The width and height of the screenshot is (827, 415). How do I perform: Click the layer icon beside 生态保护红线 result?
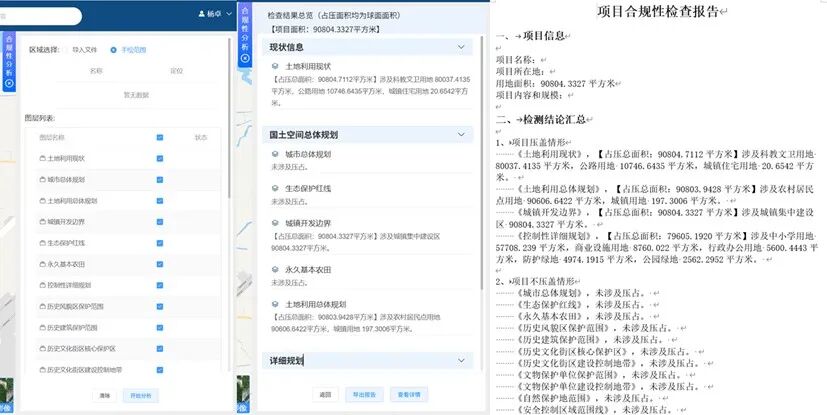coord(275,187)
